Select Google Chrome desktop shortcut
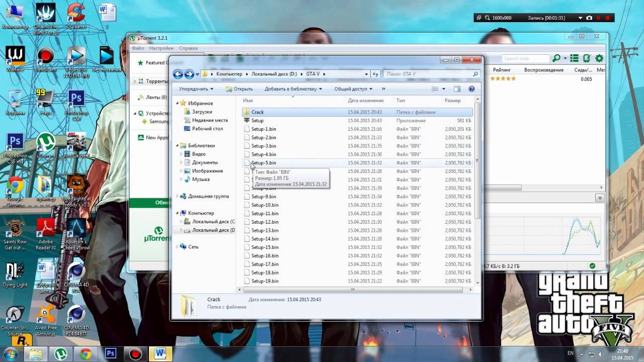 (x=15, y=191)
